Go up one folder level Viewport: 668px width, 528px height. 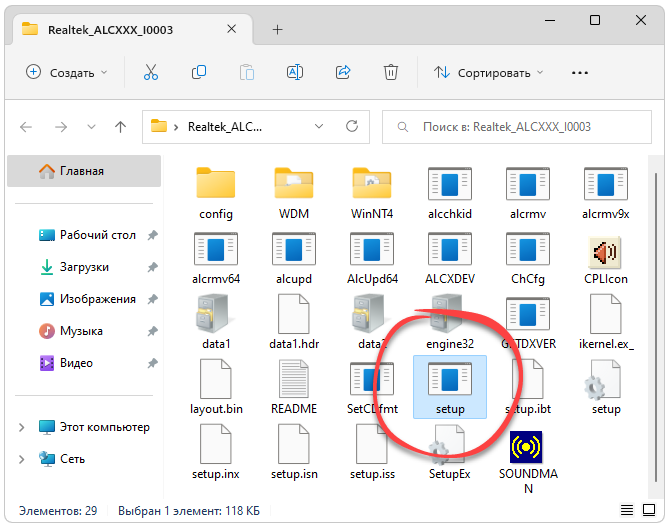coord(121,127)
